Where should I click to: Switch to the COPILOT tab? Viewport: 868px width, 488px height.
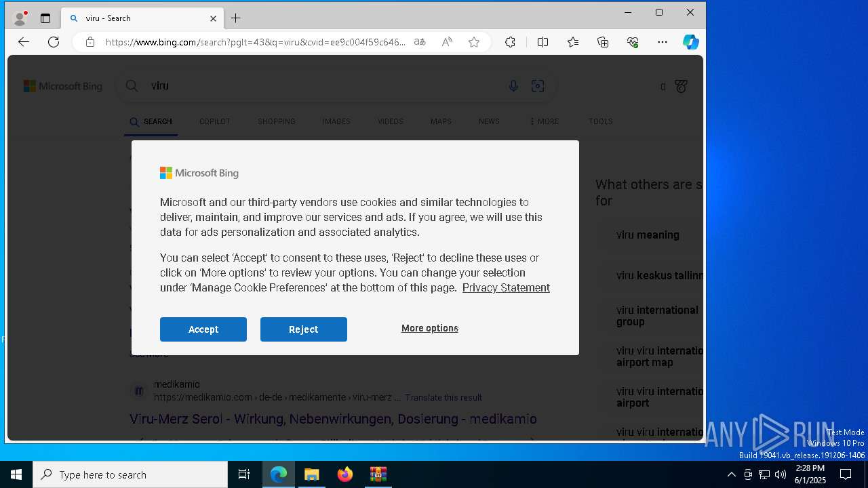(214, 121)
